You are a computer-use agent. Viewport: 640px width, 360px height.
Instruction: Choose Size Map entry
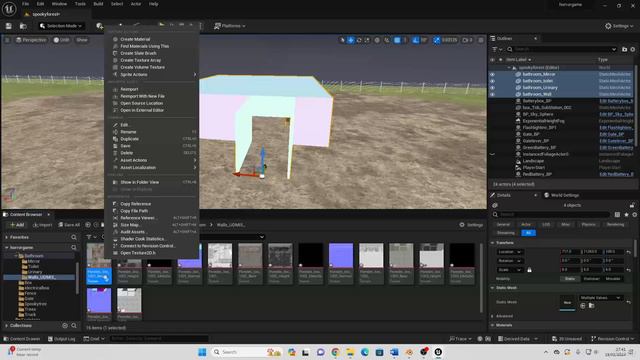tap(130, 225)
